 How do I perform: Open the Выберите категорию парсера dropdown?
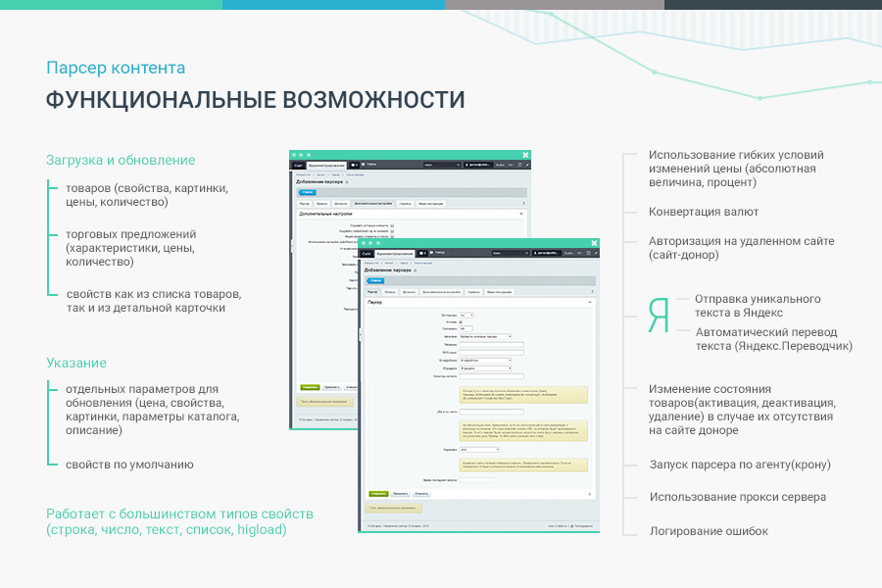pyautogui.click(x=485, y=337)
